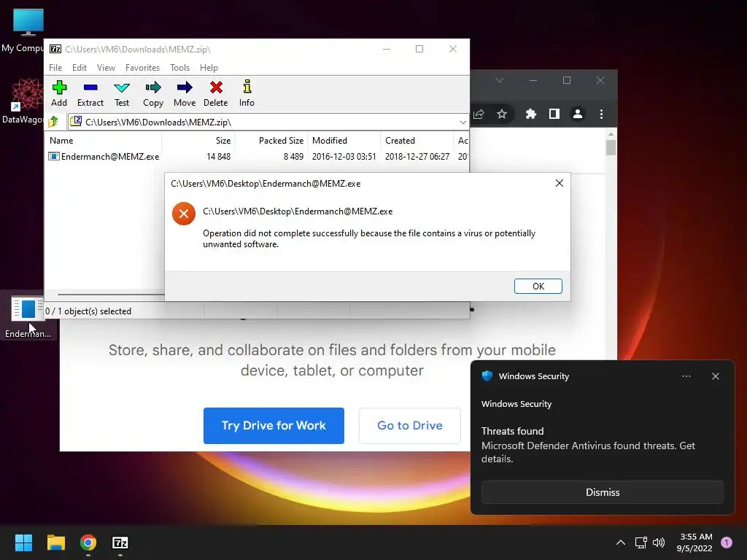Run the Test archive tool
This screenshot has width=747, height=560.
point(122,94)
